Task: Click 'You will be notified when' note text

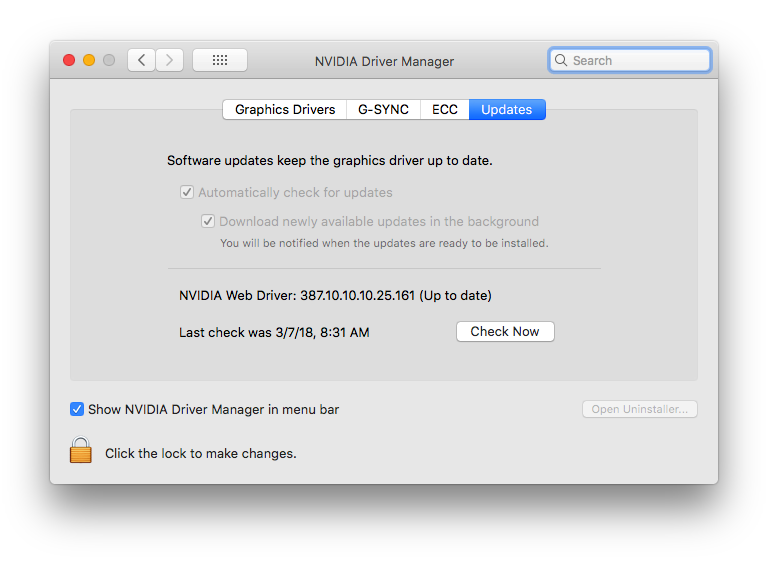Action: [384, 243]
